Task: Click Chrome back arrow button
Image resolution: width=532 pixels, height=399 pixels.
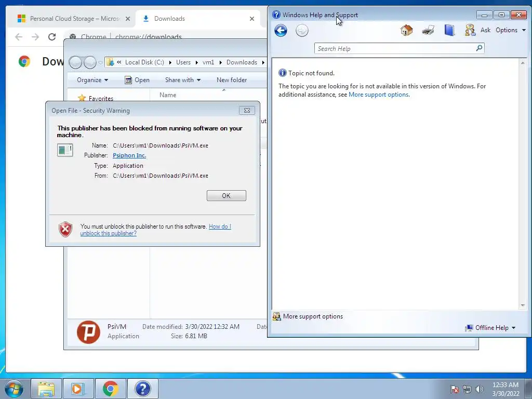Action: click(19, 37)
